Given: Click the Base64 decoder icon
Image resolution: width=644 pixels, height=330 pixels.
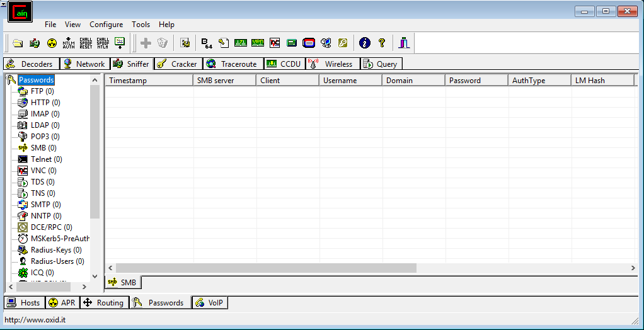Looking at the screenshot, I should pos(206,43).
